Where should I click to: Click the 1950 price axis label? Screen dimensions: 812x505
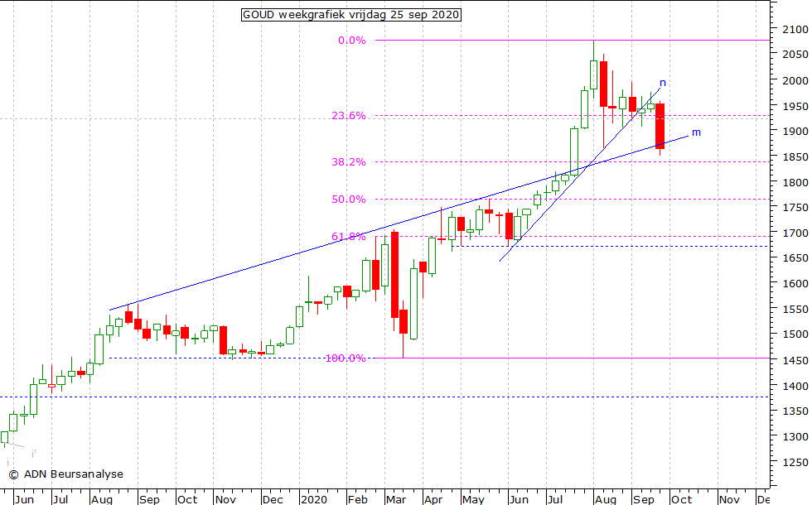click(x=795, y=106)
